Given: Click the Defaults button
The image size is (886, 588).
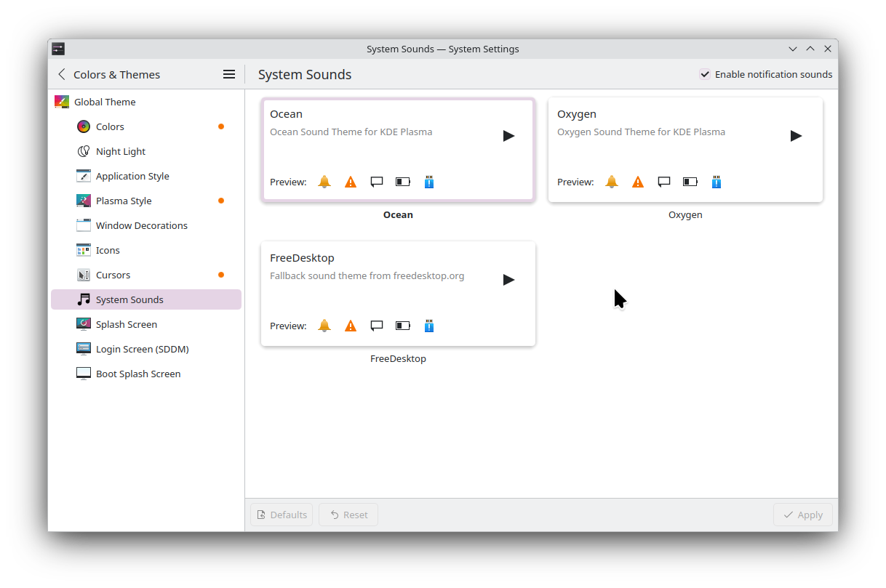Looking at the screenshot, I should click(x=282, y=515).
